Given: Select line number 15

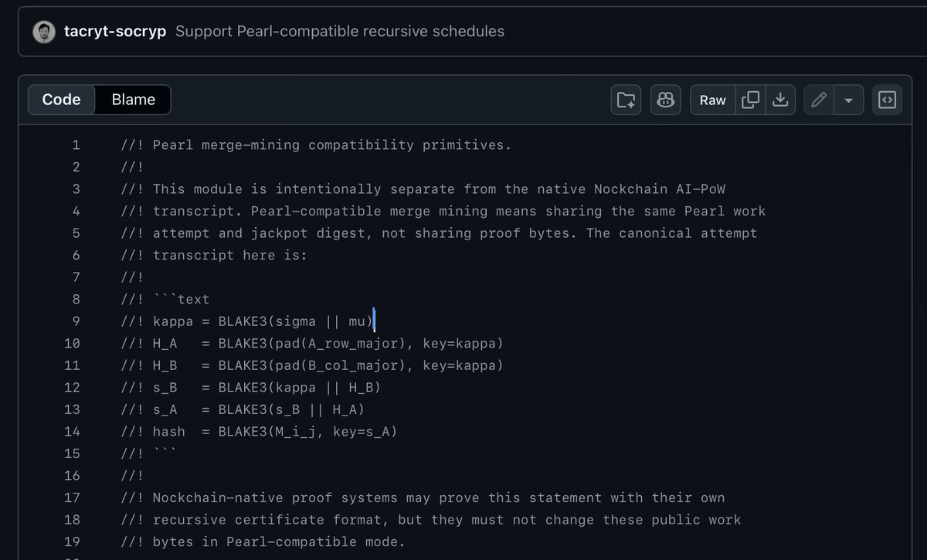Looking at the screenshot, I should click(72, 453).
